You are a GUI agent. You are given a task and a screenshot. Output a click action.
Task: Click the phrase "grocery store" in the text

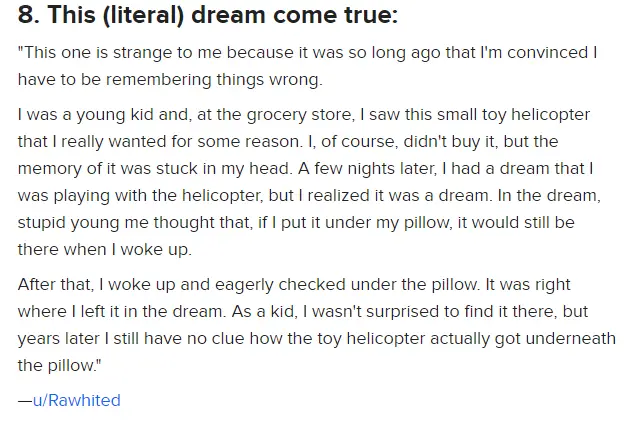299,115
